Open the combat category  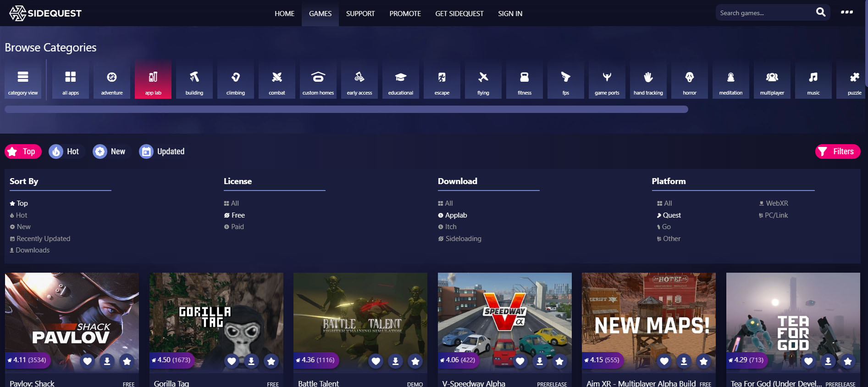coord(277,79)
